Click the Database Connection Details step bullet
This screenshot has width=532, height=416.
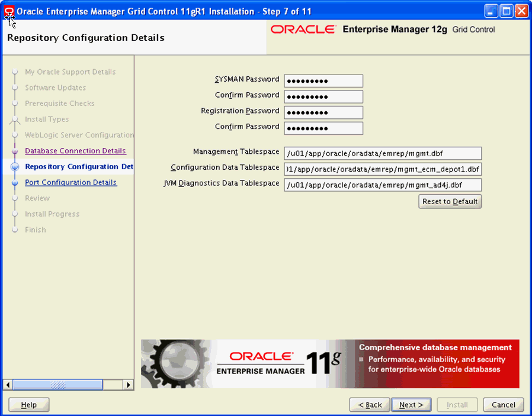(15, 151)
